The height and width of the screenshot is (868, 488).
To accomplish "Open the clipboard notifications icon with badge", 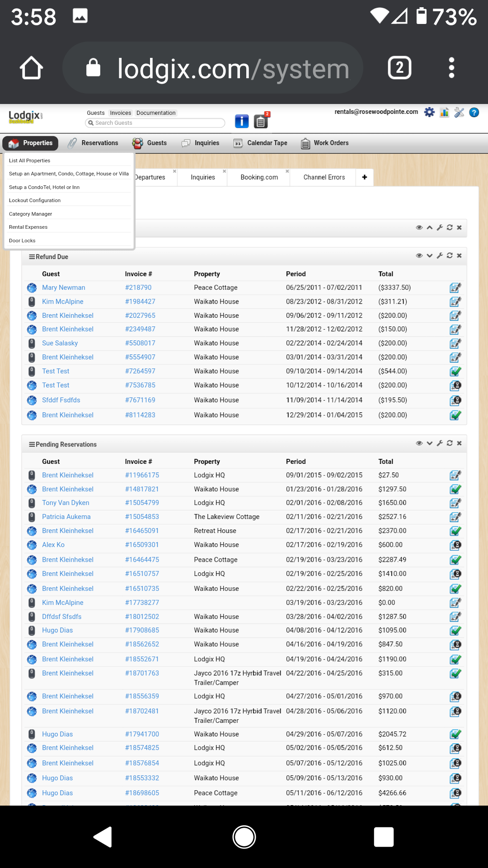I will [x=261, y=121].
